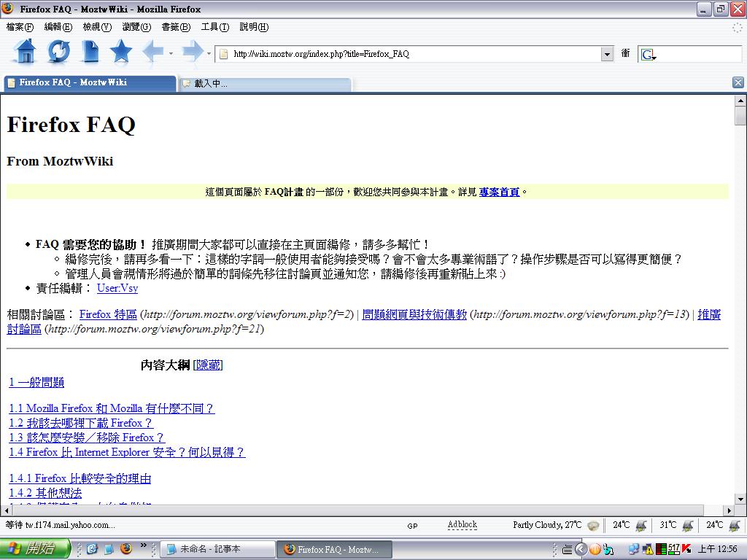Click the red-green meter tray icon
The image size is (747, 560).
pos(661,549)
